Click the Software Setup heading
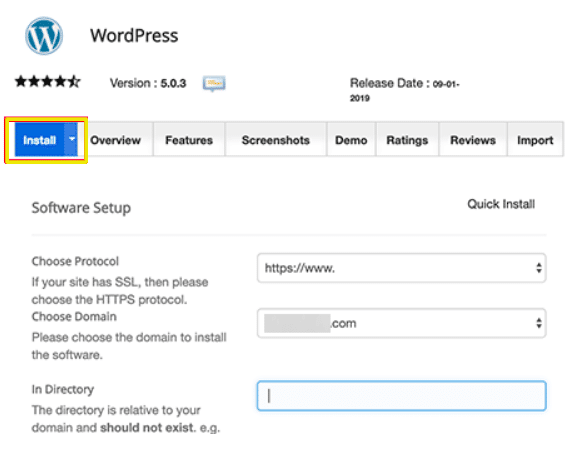Image resolution: width=584 pixels, height=452 pixels. point(81,208)
